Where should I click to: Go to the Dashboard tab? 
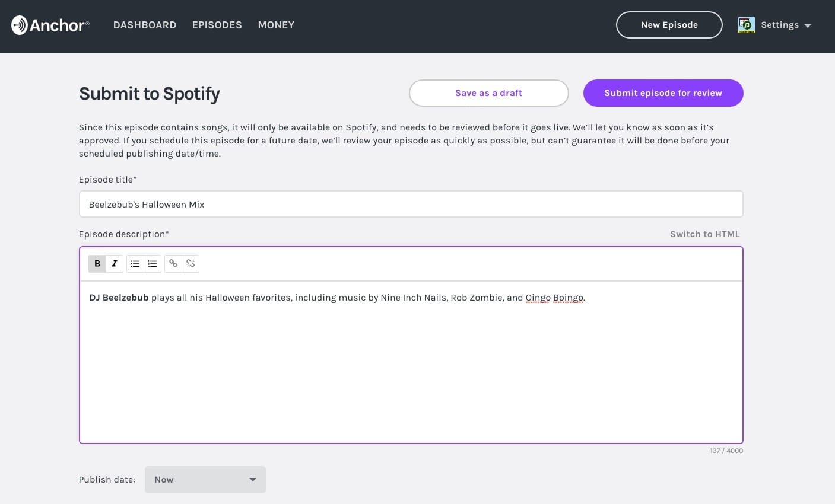click(x=145, y=25)
